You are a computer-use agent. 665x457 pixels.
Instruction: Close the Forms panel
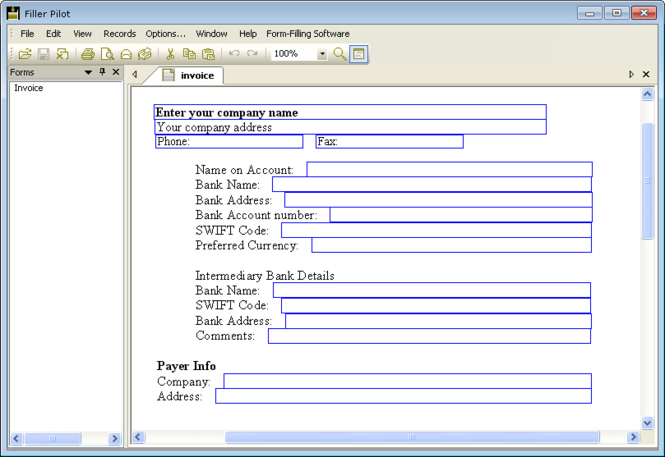coord(116,72)
